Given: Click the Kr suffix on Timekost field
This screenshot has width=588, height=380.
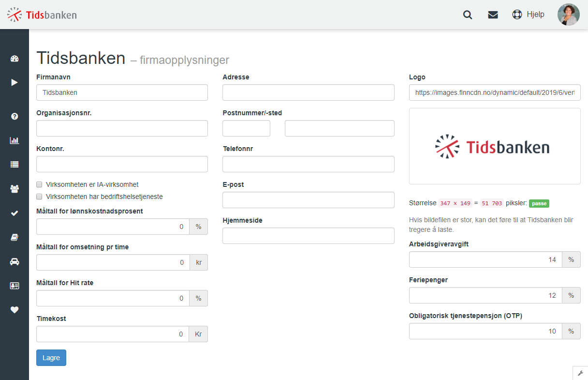Looking at the screenshot, I should click(198, 334).
